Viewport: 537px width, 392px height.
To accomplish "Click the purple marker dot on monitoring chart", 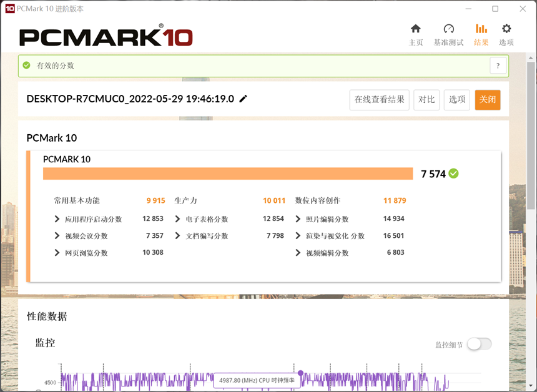I will pos(301,373).
